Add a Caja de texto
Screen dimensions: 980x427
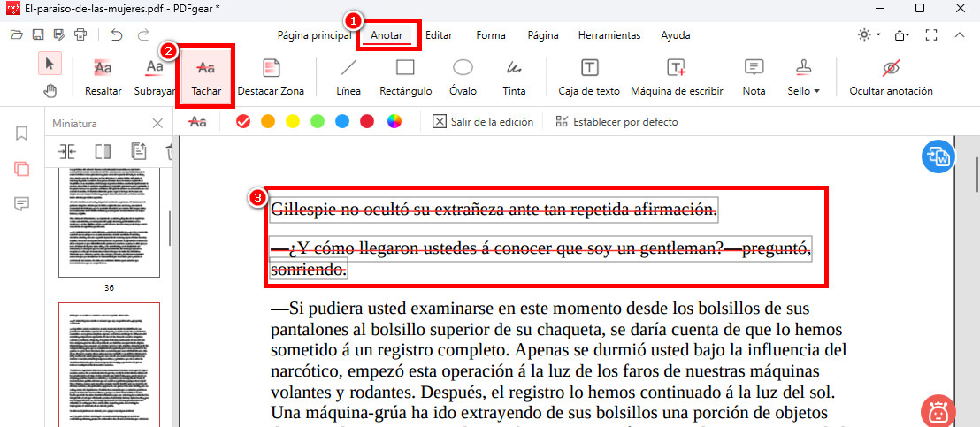pos(589,77)
